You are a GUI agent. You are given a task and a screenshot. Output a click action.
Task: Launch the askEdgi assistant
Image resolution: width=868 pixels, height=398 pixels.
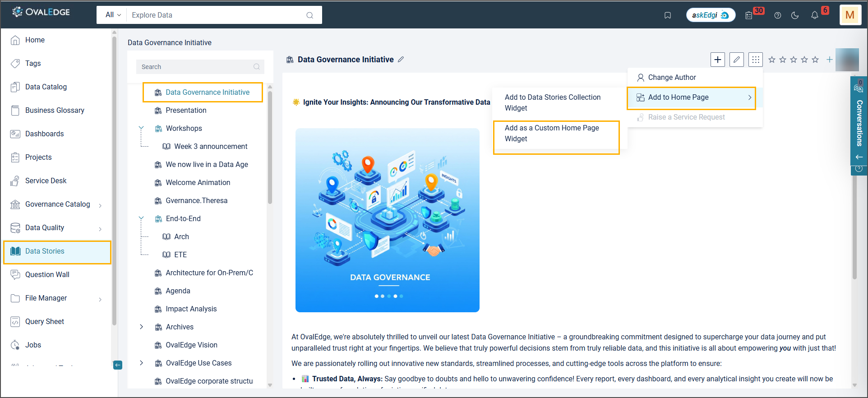(x=711, y=15)
